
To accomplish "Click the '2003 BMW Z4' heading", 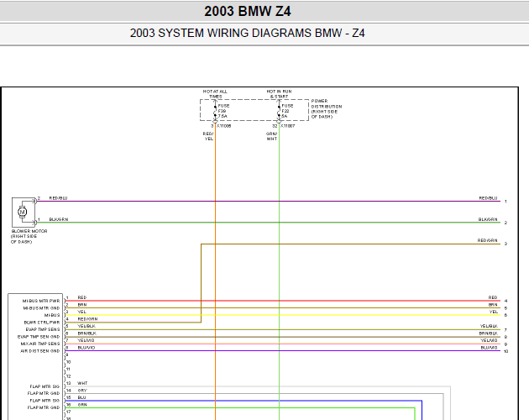I will pos(248,11).
